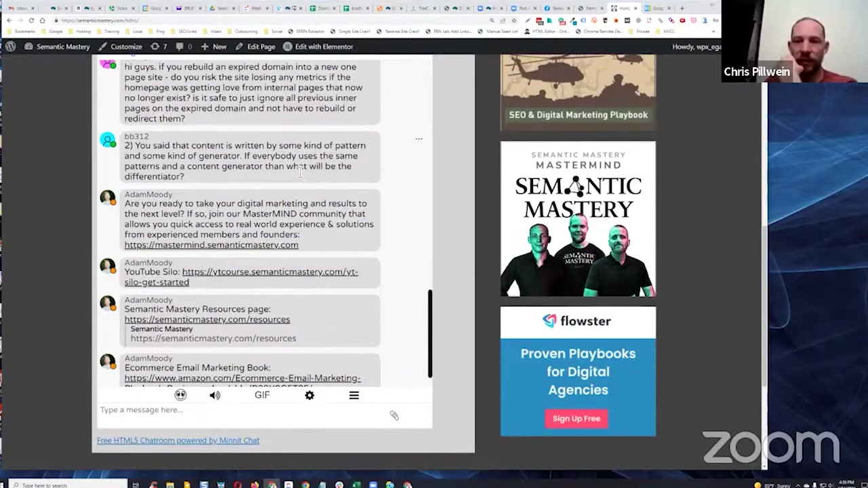Image resolution: width=868 pixels, height=488 pixels.
Task: Open the Bookmarks folder on bookmarks bar
Action: click(x=21, y=32)
